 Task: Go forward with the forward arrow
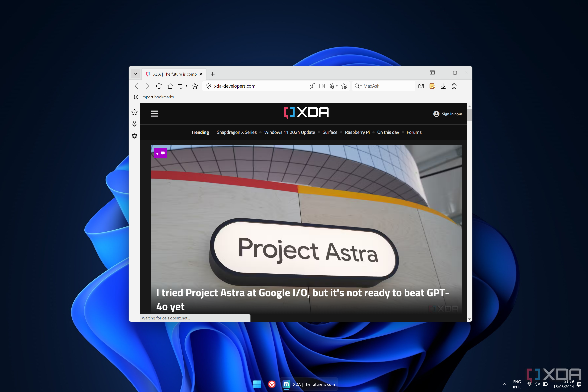tap(148, 86)
